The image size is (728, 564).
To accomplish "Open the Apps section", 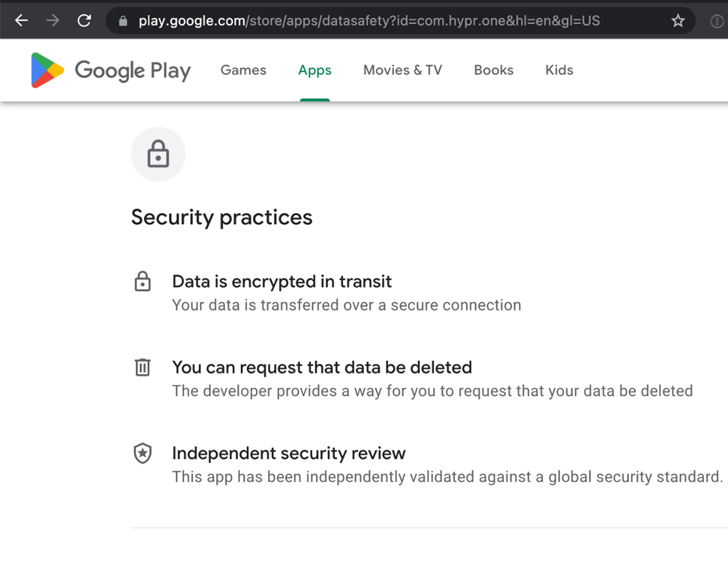I will coord(314,70).
